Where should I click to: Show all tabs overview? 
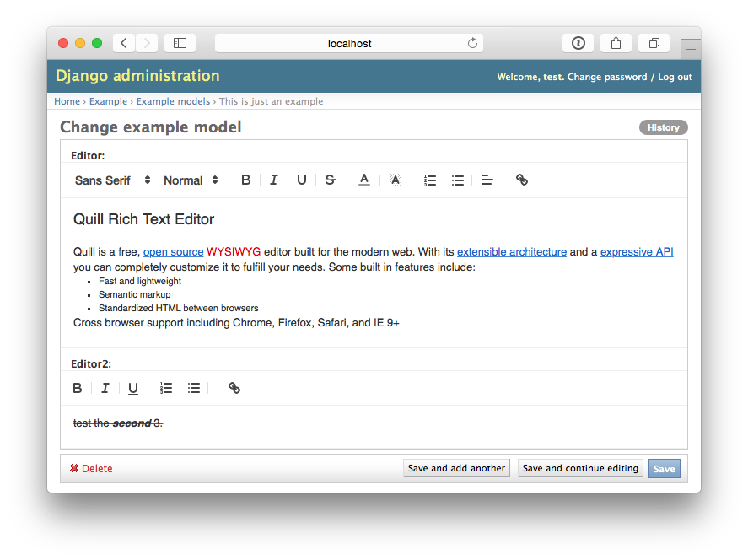point(654,43)
